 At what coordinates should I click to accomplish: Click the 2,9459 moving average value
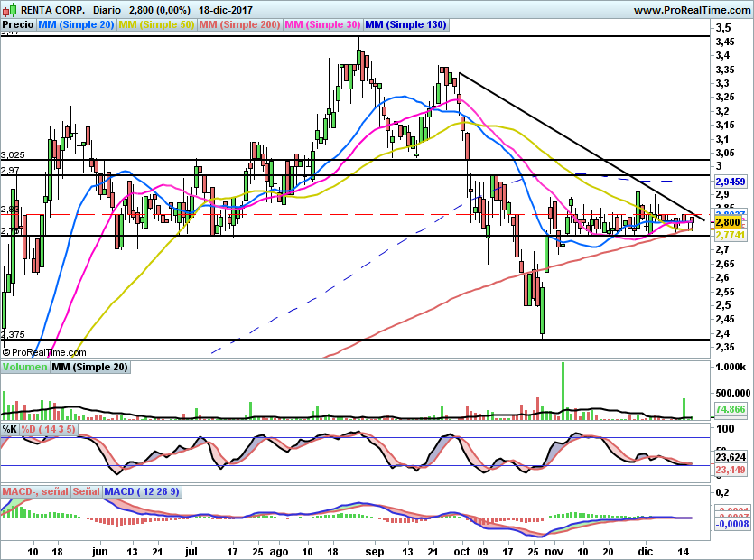pos(731,182)
